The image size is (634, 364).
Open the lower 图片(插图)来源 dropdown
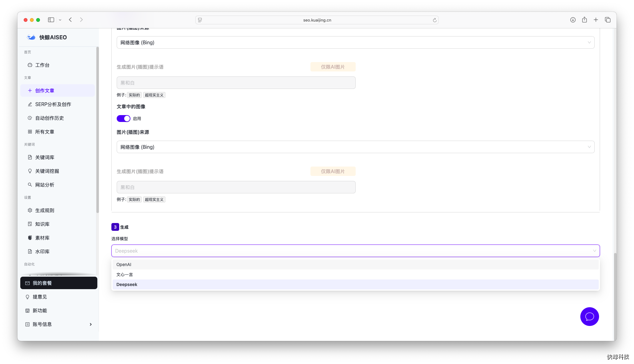coord(355,147)
